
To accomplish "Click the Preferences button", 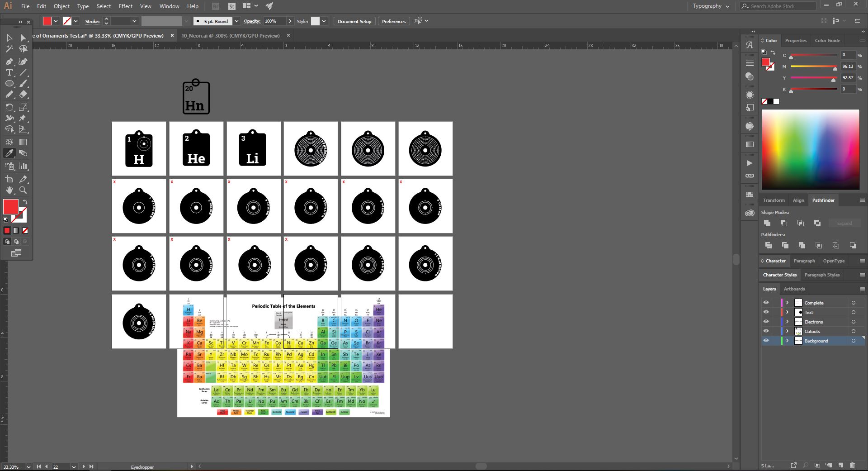I will click(394, 21).
